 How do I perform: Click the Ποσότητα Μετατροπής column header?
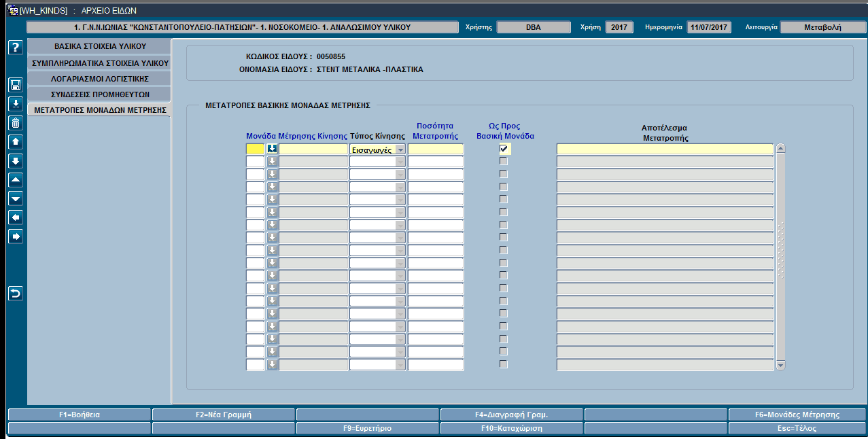coord(436,130)
